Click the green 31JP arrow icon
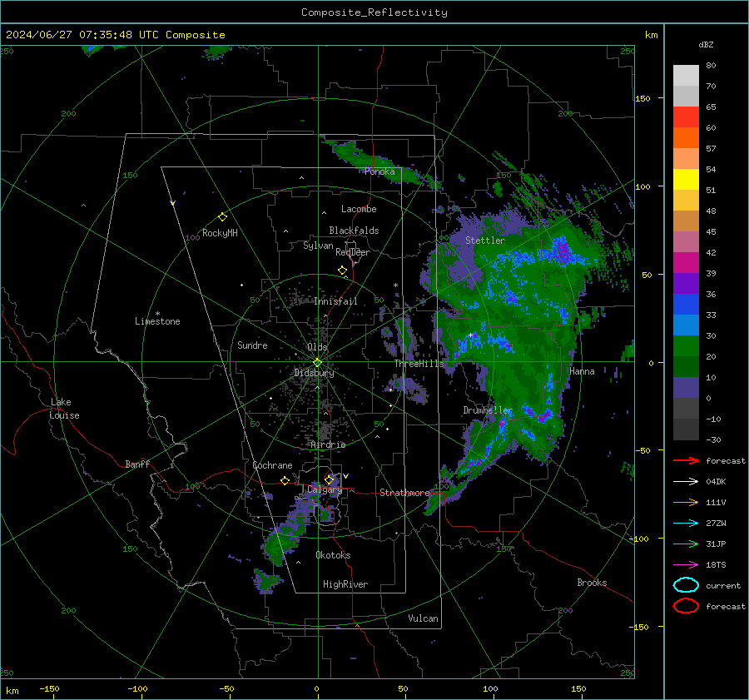Screen dimensions: 749x700 [686, 544]
